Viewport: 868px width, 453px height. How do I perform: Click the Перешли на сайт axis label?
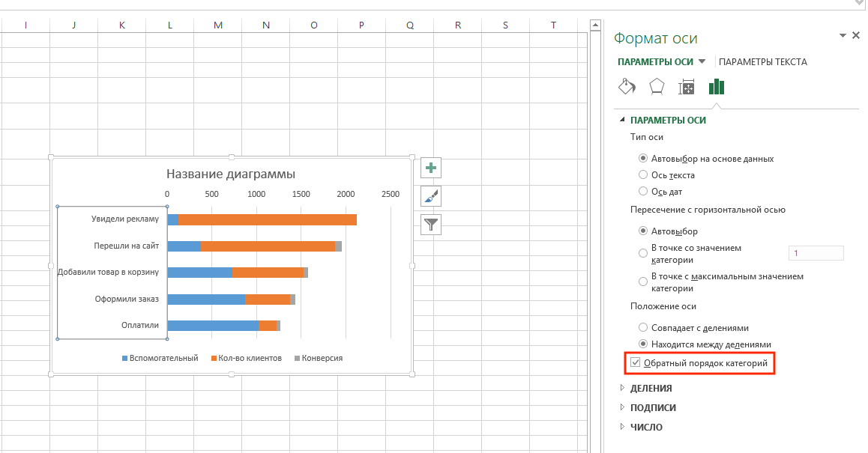click(126, 246)
